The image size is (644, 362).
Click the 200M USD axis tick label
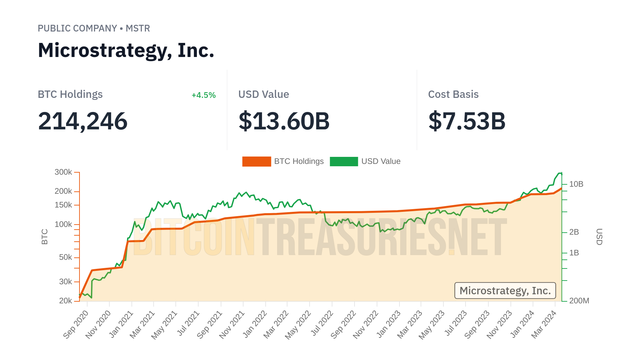(x=579, y=301)
